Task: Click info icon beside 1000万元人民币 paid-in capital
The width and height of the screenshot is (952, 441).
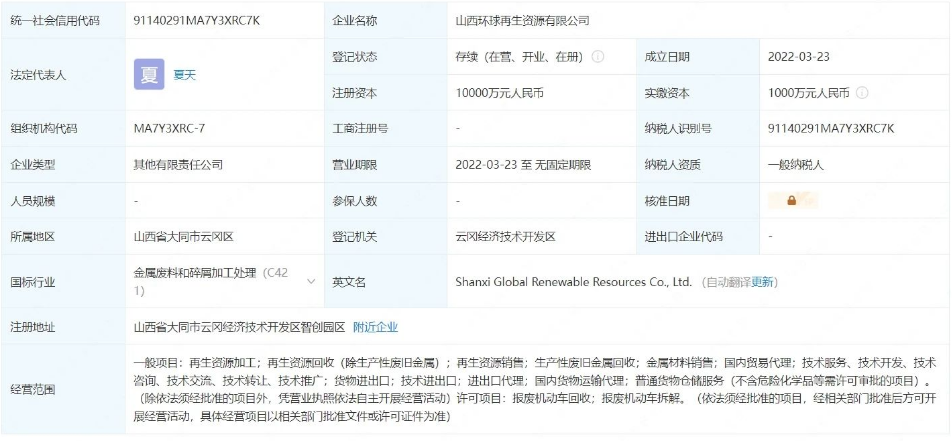Action: [862, 94]
